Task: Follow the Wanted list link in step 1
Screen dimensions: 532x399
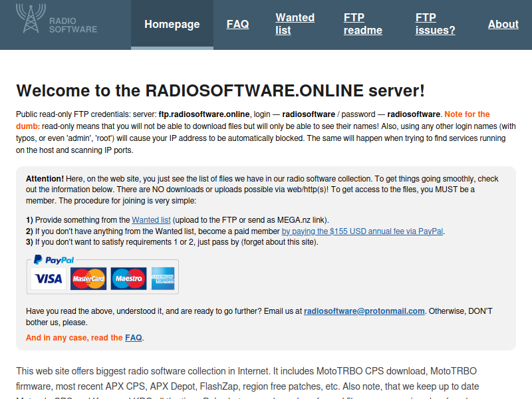Action: tap(151, 220)
